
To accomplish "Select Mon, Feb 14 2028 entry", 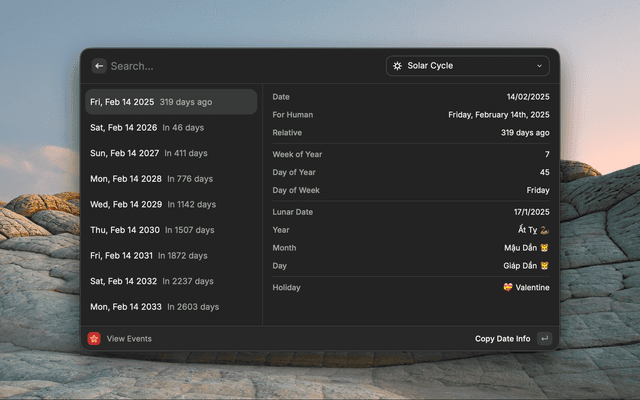I will coord(171,179).
